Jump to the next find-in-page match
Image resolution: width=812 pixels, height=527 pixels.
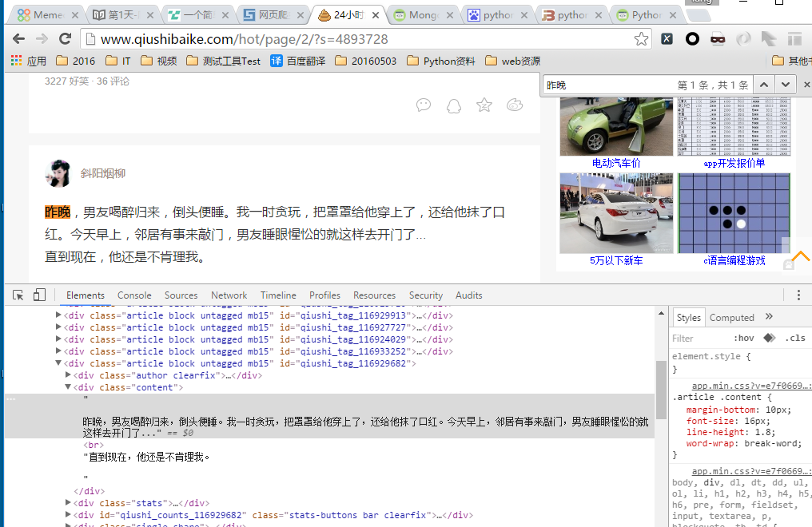[x=786, y=85]
